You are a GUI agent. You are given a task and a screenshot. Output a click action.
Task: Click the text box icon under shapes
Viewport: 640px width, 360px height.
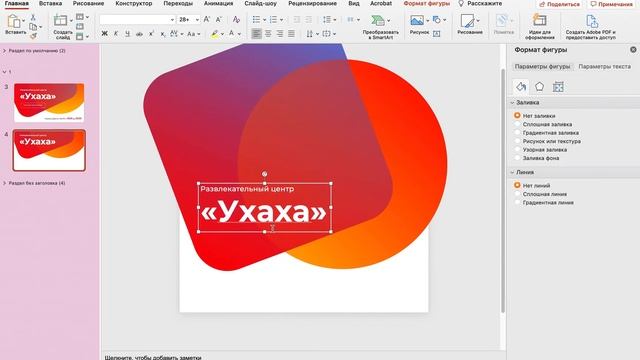pos(436,33)
